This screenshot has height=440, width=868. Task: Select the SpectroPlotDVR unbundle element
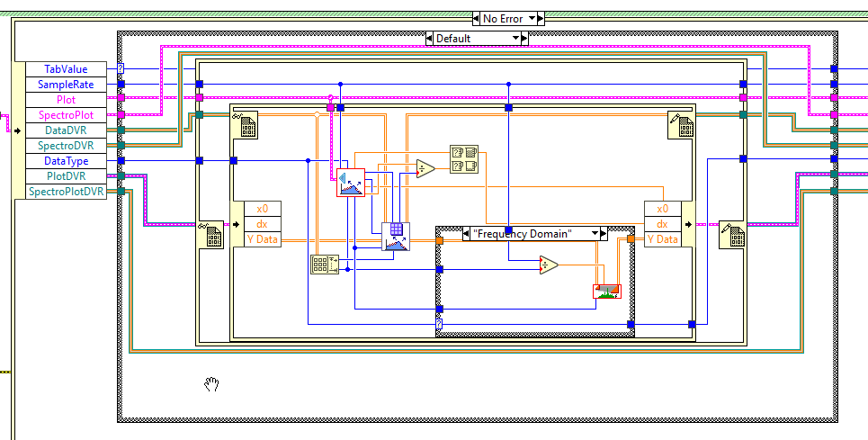point(66,192)
